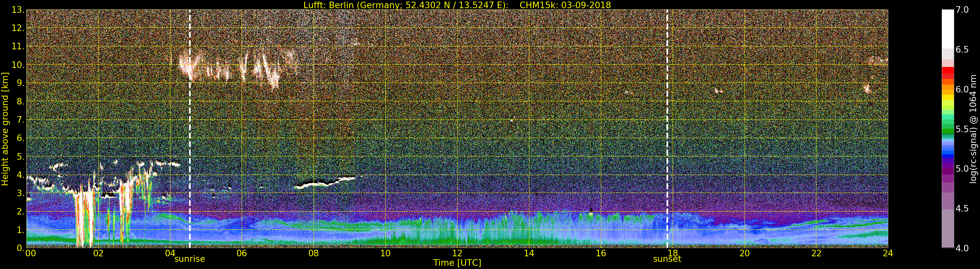The image size is (980, 269).
Task: Click the '5.0' colorbar tick value
Action: 962,168
